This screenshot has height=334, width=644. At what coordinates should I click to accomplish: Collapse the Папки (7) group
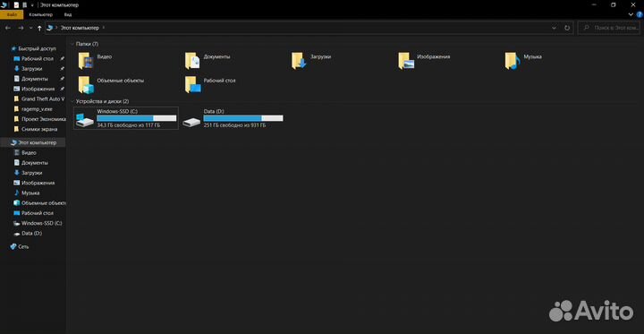click(x=72, y=44)
